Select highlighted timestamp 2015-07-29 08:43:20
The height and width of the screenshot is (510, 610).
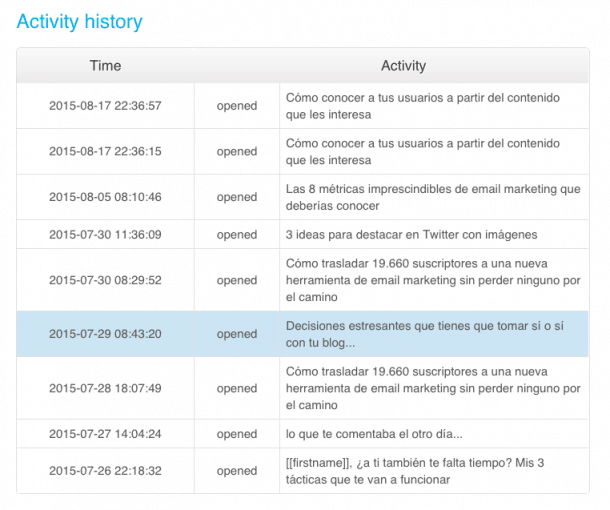coord(105,334)
